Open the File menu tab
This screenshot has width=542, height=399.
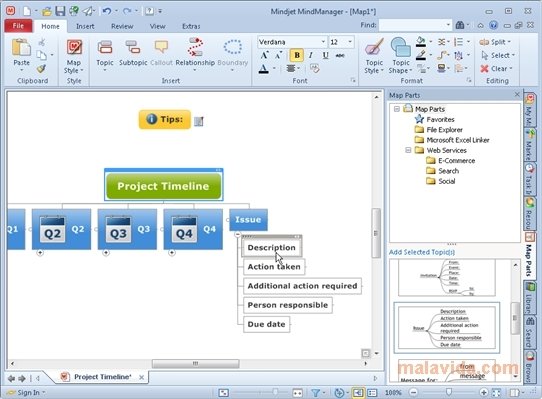pos(18,26)
